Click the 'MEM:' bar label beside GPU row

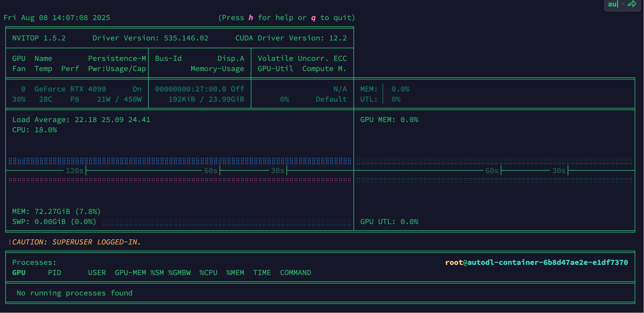pos(369,89)
